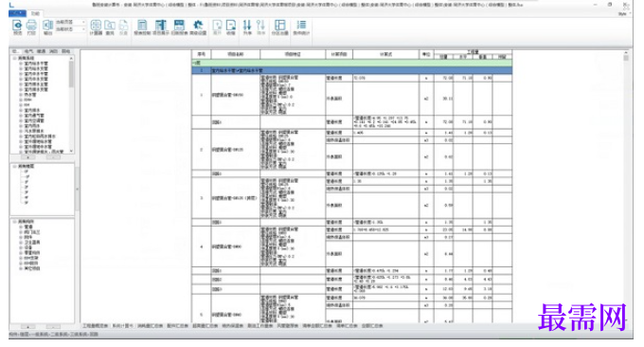Click the main report vertical scrollbar
644x347 pixels.
(626, 187)
